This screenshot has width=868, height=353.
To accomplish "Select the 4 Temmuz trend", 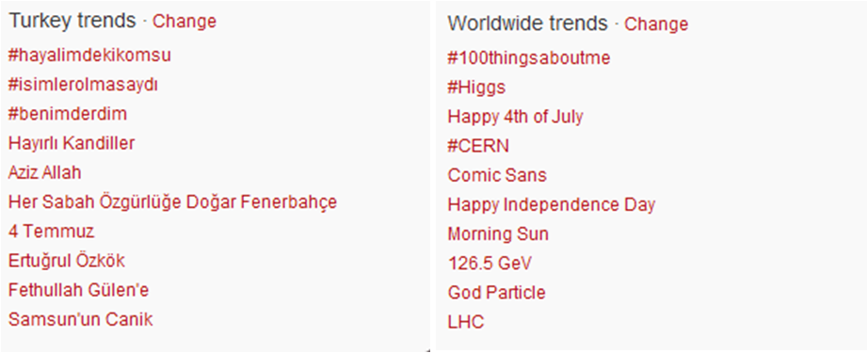I will tap(52, 232).
